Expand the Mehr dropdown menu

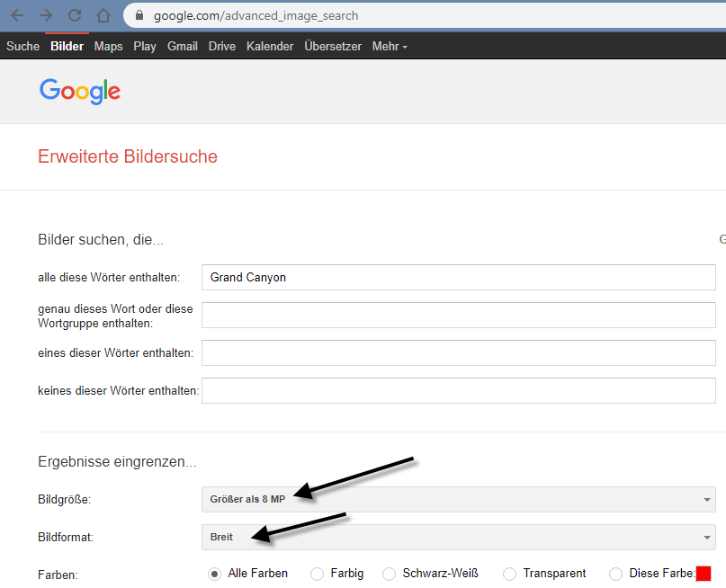[x=390, y=46]
